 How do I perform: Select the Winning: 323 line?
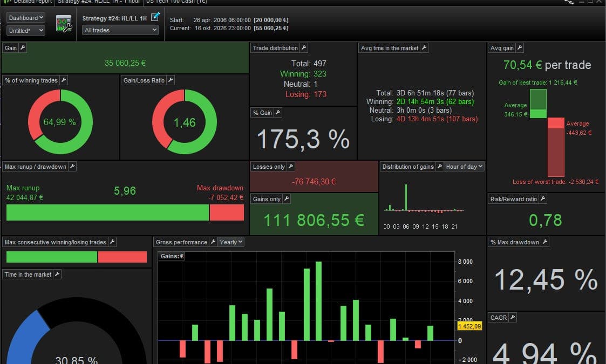303,74
